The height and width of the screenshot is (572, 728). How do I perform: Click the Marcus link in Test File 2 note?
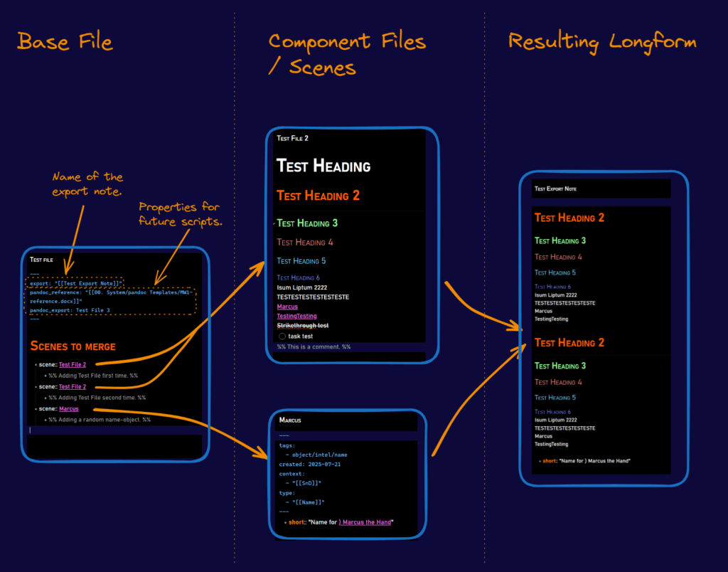tap(287, 306)
